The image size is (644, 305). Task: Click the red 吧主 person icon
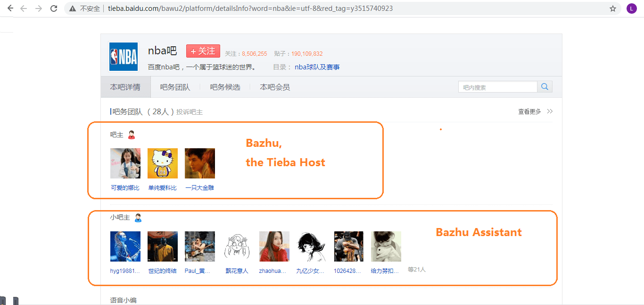132,135
